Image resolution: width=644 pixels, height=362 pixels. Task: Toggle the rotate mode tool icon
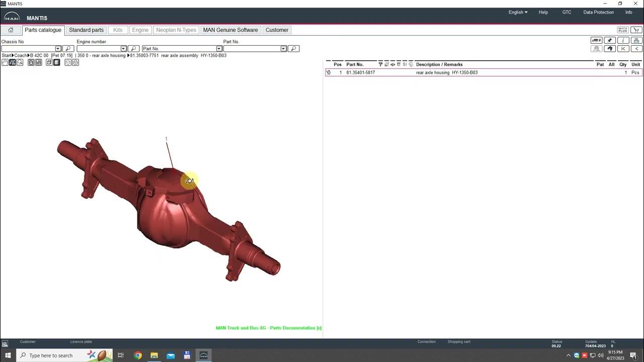13,62
